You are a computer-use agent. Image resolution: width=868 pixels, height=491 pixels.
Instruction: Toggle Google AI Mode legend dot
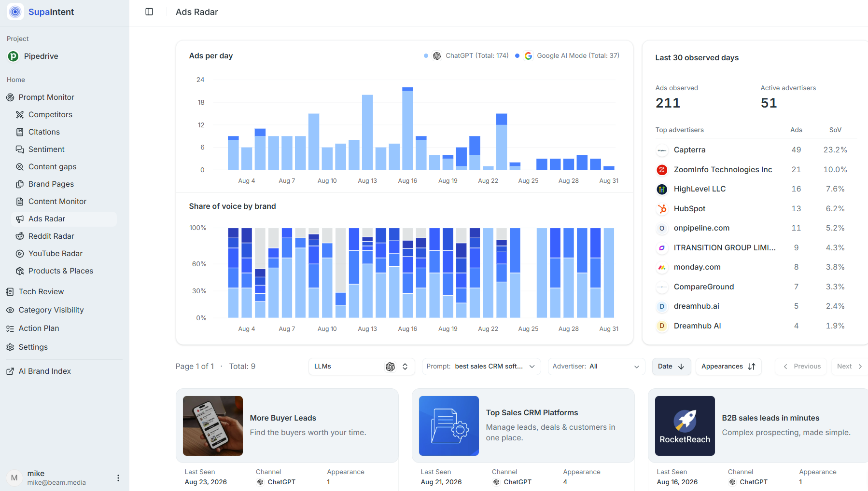[x=517, y=56]
